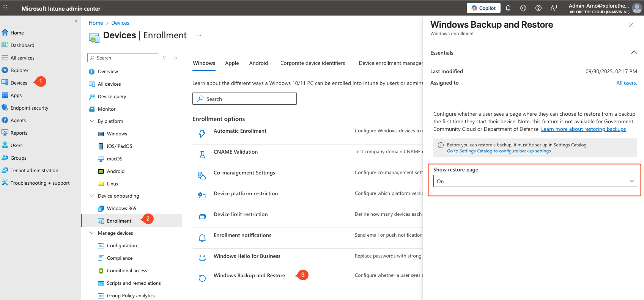The image size is (644, 300).
Task: Launch Copilot from the header
Action: point(483,8)
